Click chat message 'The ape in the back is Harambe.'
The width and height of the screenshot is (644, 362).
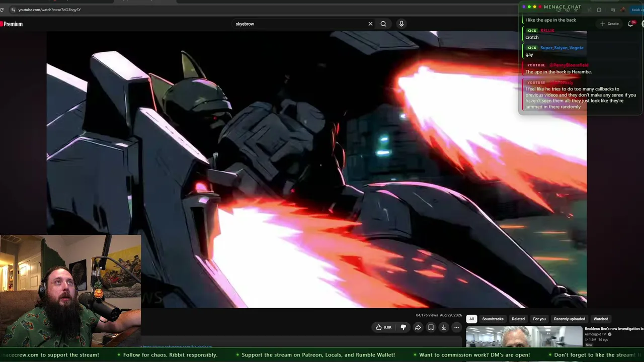tap(558, 72)
